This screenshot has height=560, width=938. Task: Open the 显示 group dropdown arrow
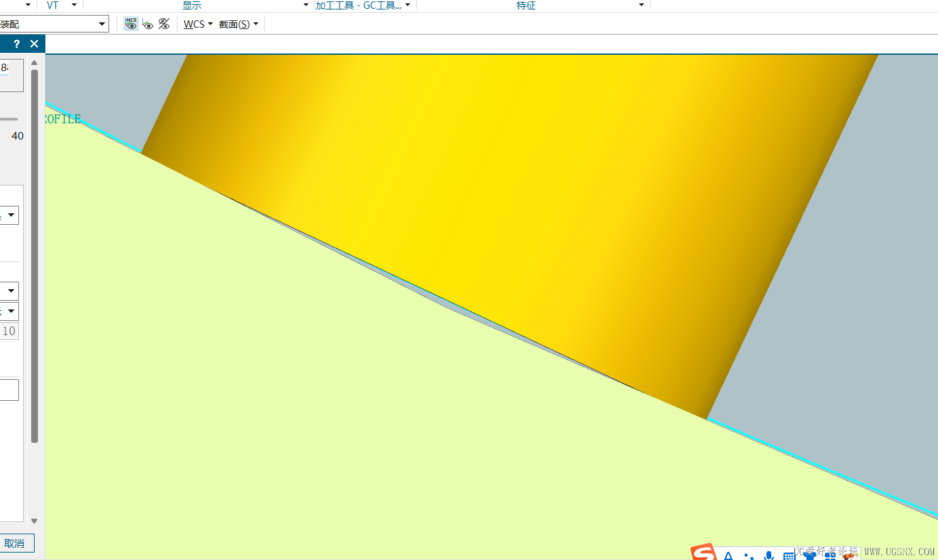(306, 5)
